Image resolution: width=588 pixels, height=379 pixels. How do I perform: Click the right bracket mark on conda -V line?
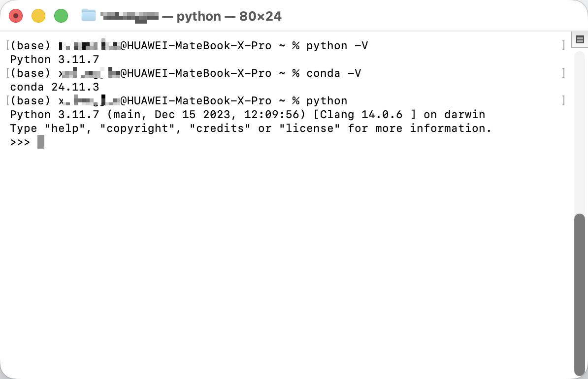click(x=563, y=73)
